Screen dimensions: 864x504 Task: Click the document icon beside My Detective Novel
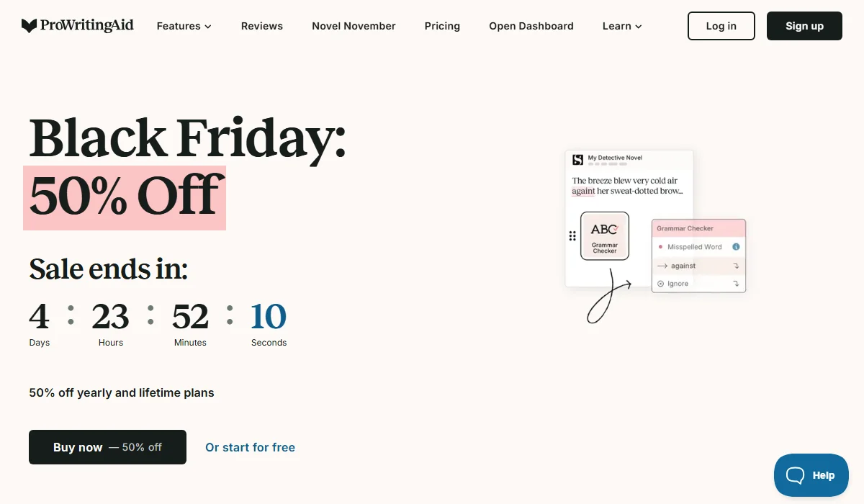576,158
